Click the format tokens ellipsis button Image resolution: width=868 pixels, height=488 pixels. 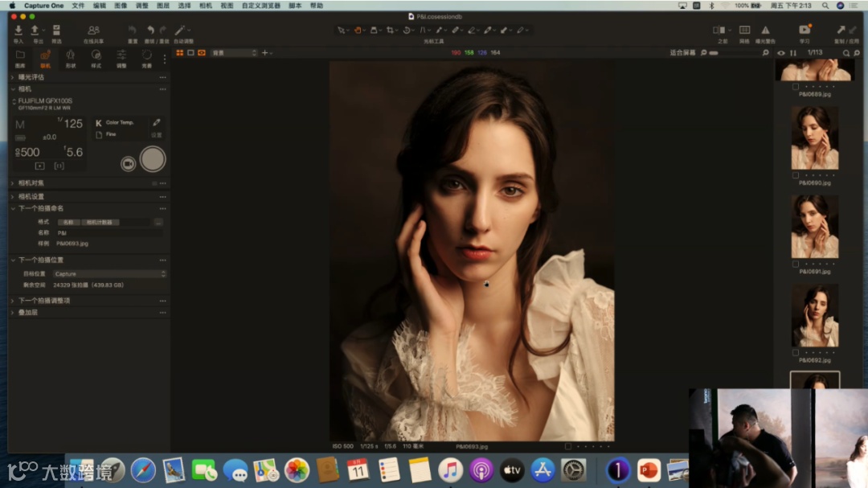click(158, 222)
